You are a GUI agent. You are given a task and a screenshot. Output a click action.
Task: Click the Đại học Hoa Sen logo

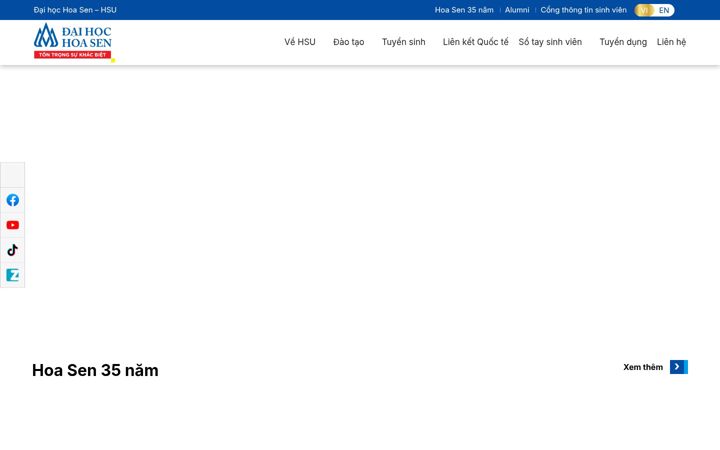coord(73,41)
